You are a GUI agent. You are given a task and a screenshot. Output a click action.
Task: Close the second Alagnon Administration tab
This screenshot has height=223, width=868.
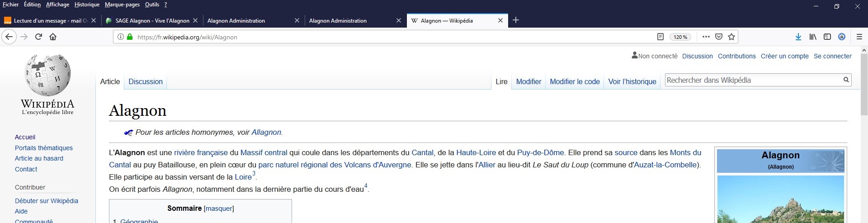399,20
